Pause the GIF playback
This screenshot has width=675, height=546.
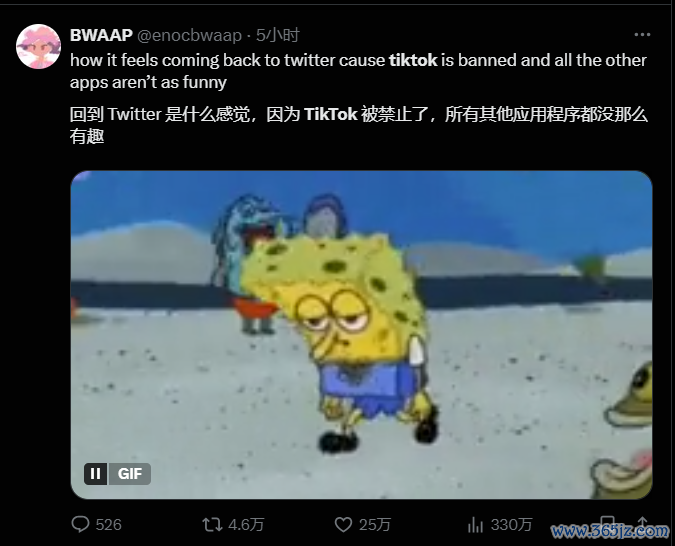[96, 474]
